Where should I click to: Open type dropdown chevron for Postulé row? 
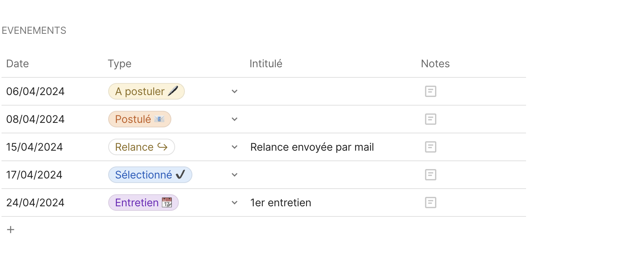tap(234, 119)
